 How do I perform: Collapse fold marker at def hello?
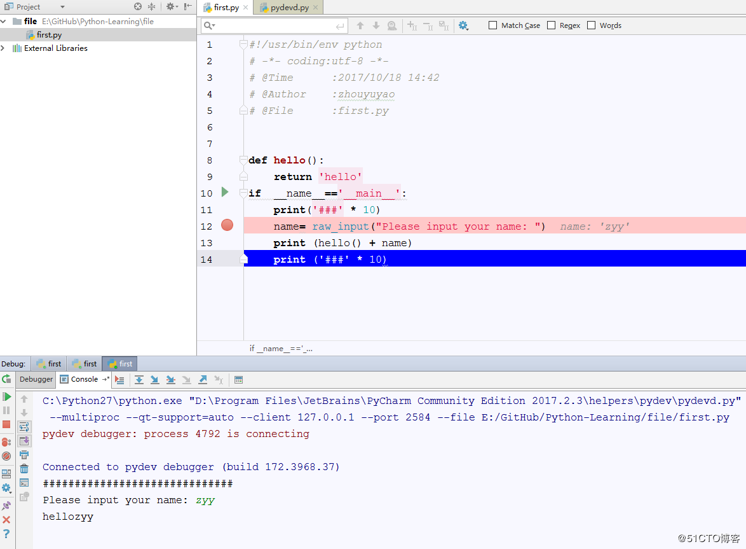pyautogui.click(x=243, y=160)
